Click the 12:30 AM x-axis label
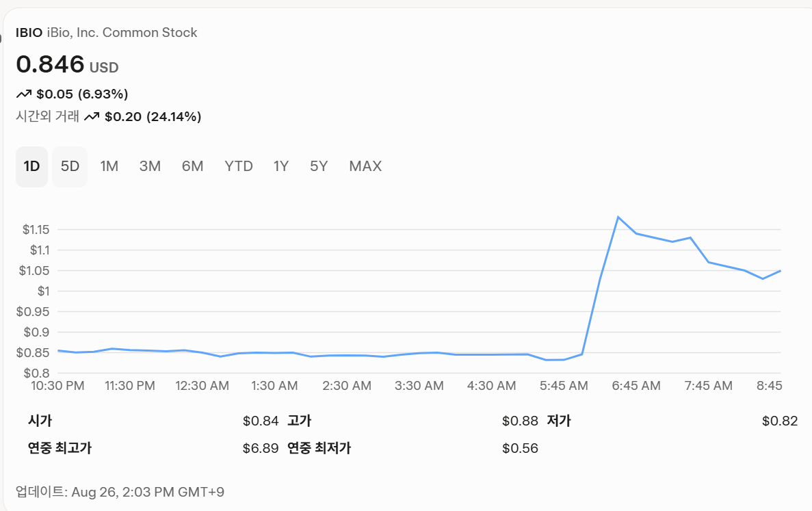This screenshot has width=812, height=511. (202, 386)
